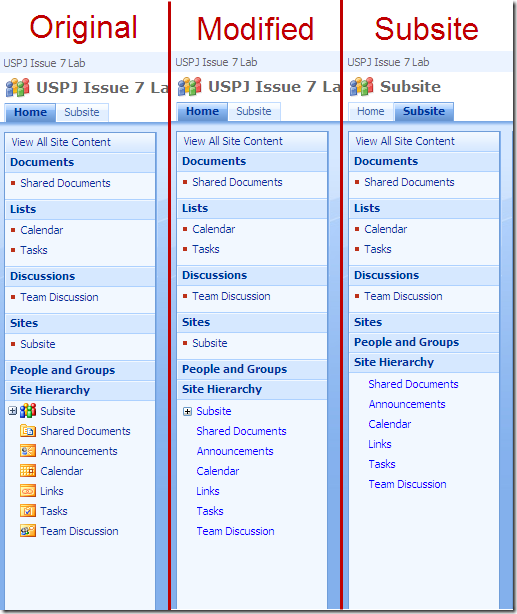Viewport: 517px width, 614px height.
Task: Click USPJ Issue 7 Lab breadcrumb in Original
Action: 44,63
